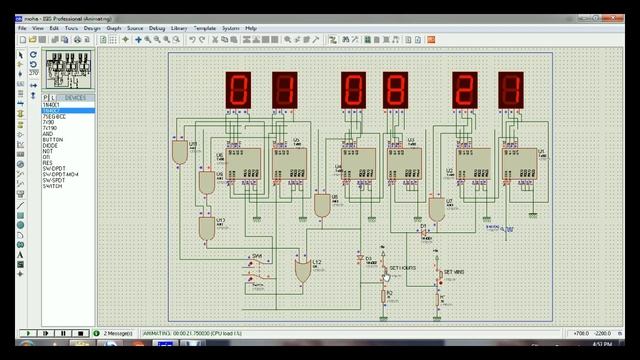Open the Help menu

click(x=251, y=28)
